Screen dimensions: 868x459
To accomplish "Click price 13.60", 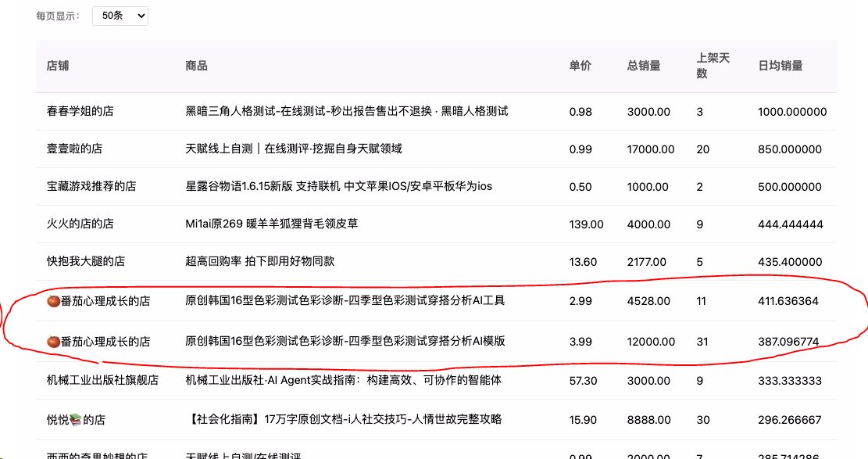I will [583, 262].
